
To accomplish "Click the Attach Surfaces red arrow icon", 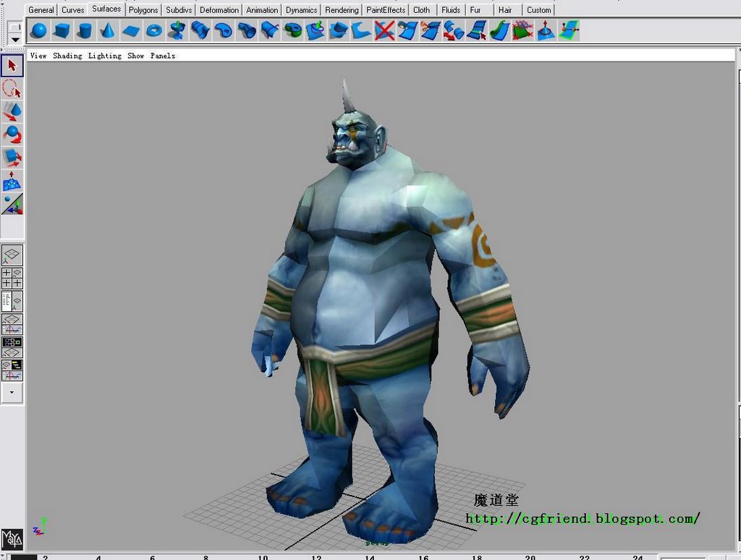I will coord(454,30).
